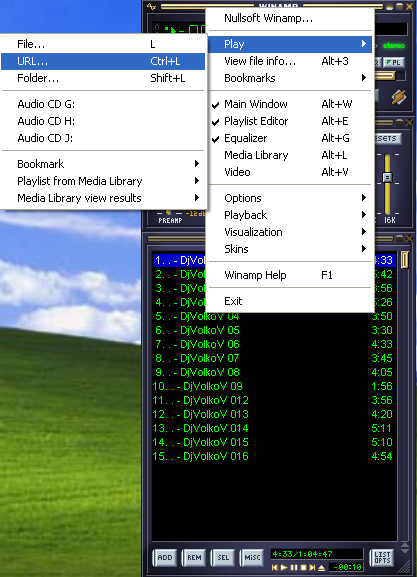Image resolution: width=417 pixels, height=577 pixels.
Task: Toggle Main Window visibility menu item
Action: [x=290, y=104]
